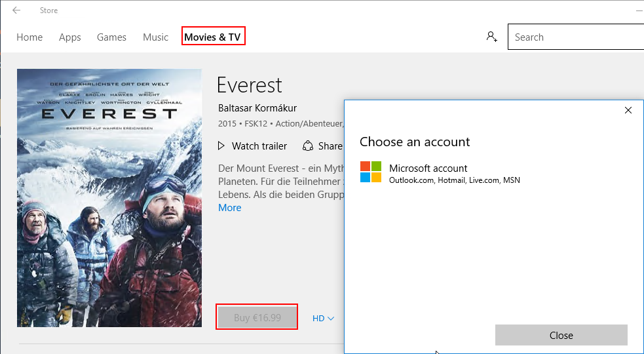Screen dimensions: 644x354
Task: Open the Home tab
Action: tap(29, 37)
